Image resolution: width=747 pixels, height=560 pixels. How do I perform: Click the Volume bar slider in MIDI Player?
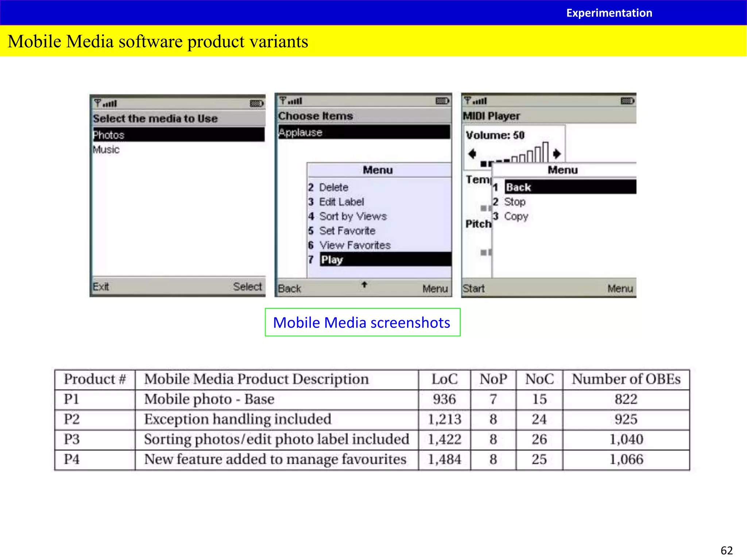(x=514, y=154)
